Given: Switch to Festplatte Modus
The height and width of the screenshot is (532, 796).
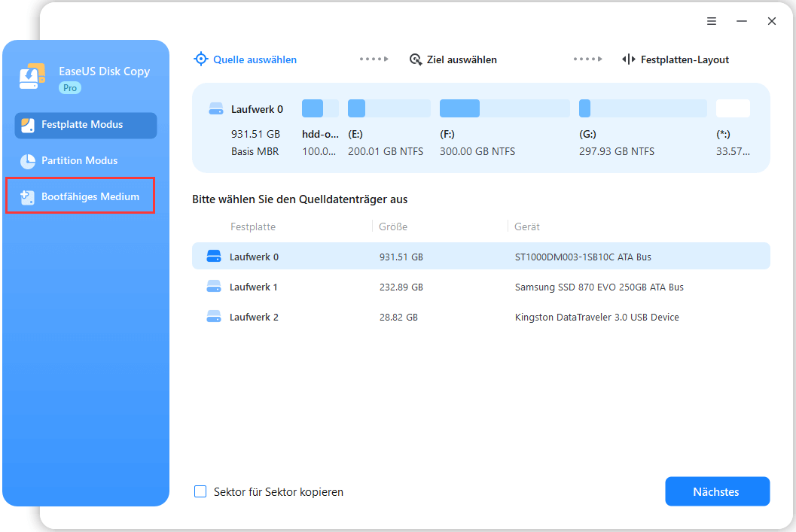Looking at the screenshot, I should pos(86,125).
